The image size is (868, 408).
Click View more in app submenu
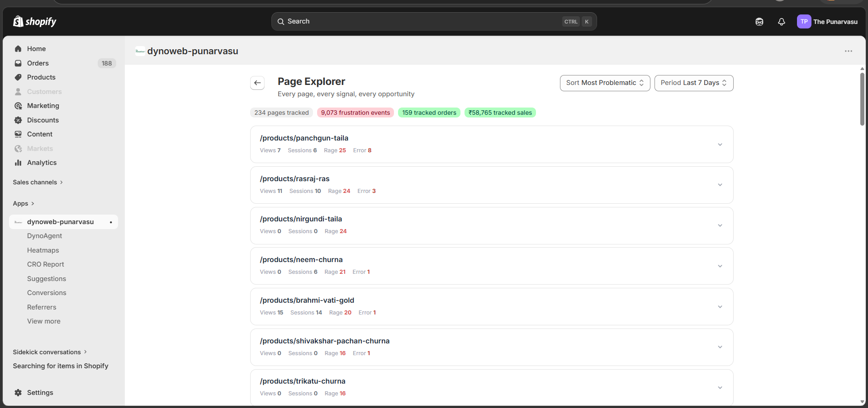tap(43, 321)
